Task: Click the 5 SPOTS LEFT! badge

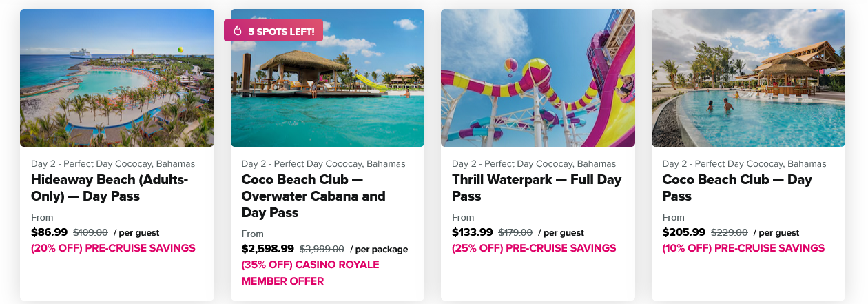Action: 273,31
